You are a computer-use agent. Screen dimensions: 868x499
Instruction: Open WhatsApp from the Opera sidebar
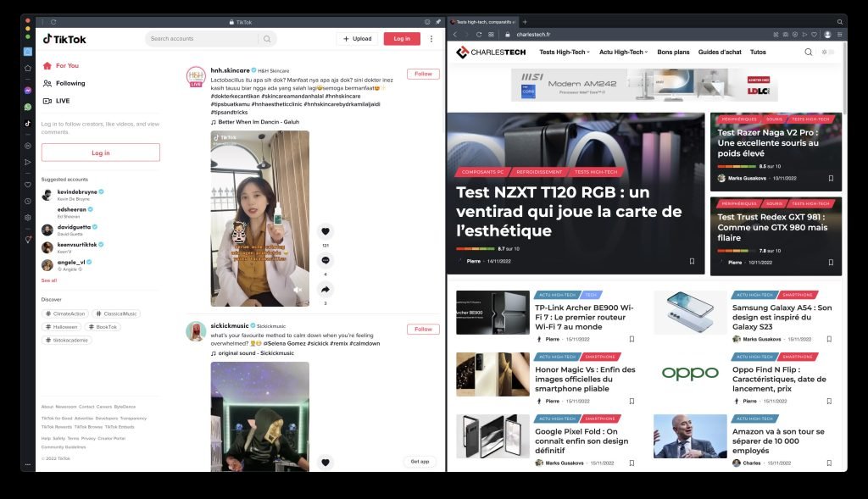(28, 107)
